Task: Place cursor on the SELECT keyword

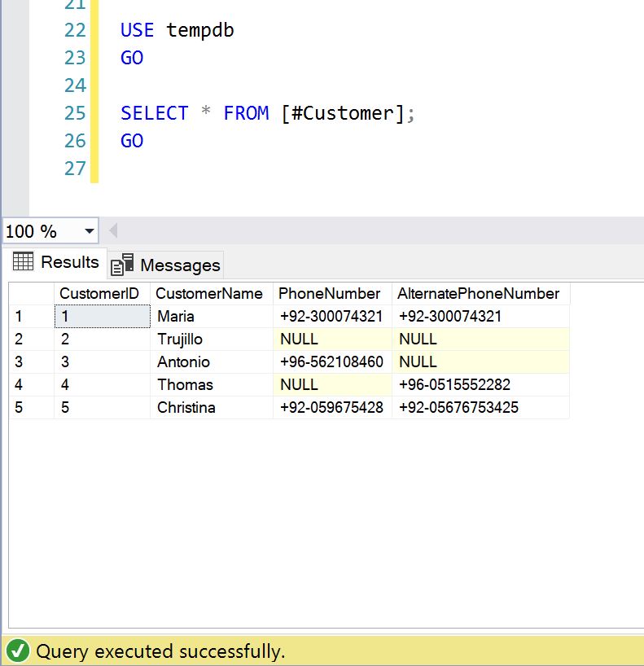Action: [x=154, y=113]
